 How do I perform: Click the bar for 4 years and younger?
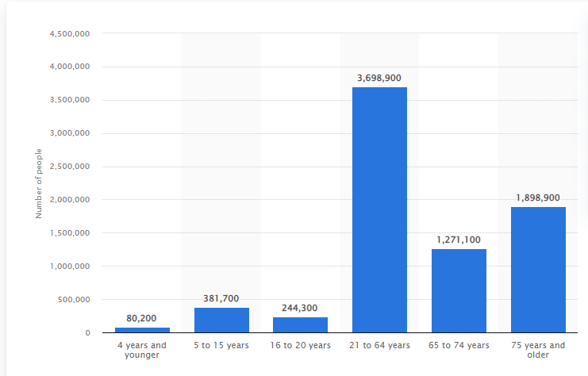tap(142, 330)
